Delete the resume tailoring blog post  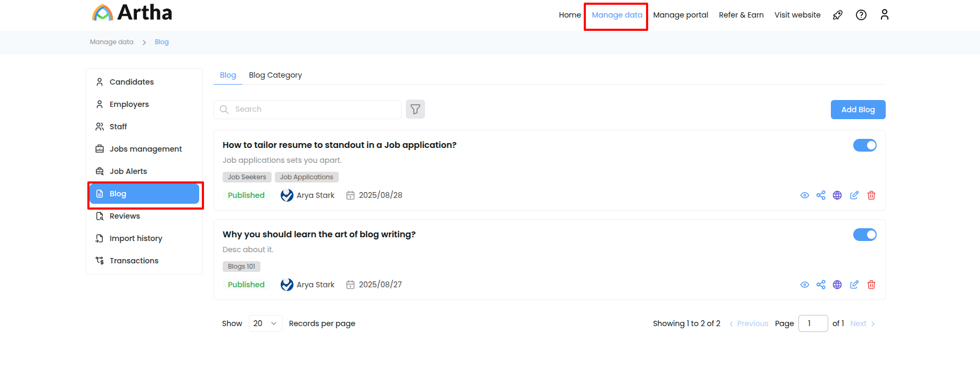tap(871, 195)
